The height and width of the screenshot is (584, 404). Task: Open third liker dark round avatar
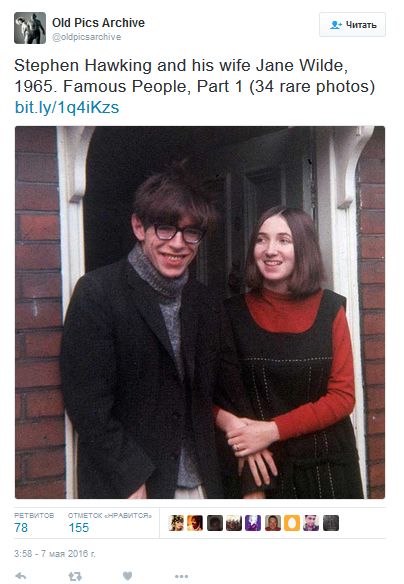[x=215, y=523]
